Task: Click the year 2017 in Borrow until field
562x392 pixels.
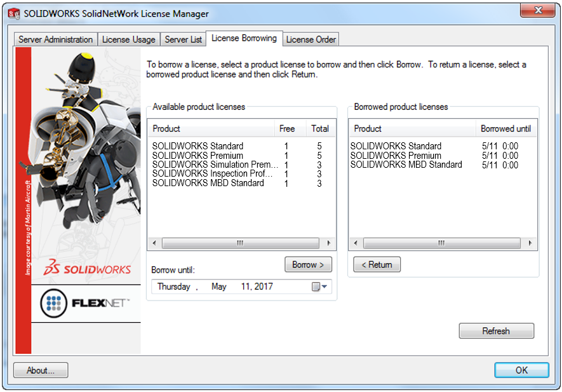Action: [x=264, y=287]
